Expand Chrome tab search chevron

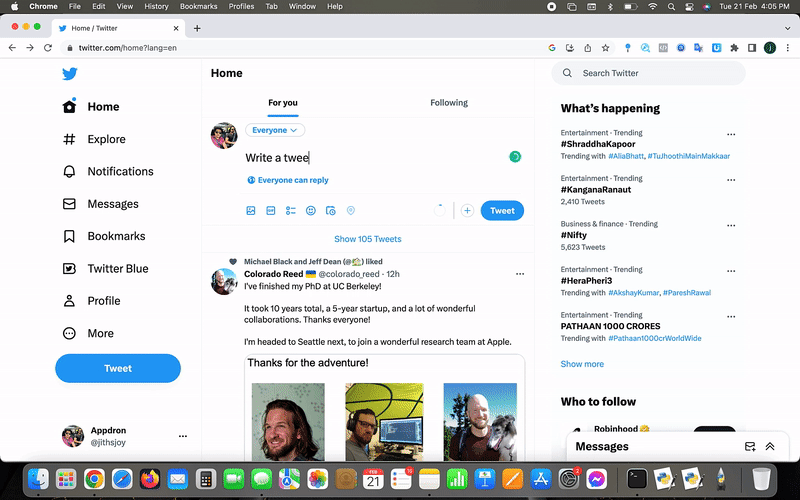click(787, 29)
